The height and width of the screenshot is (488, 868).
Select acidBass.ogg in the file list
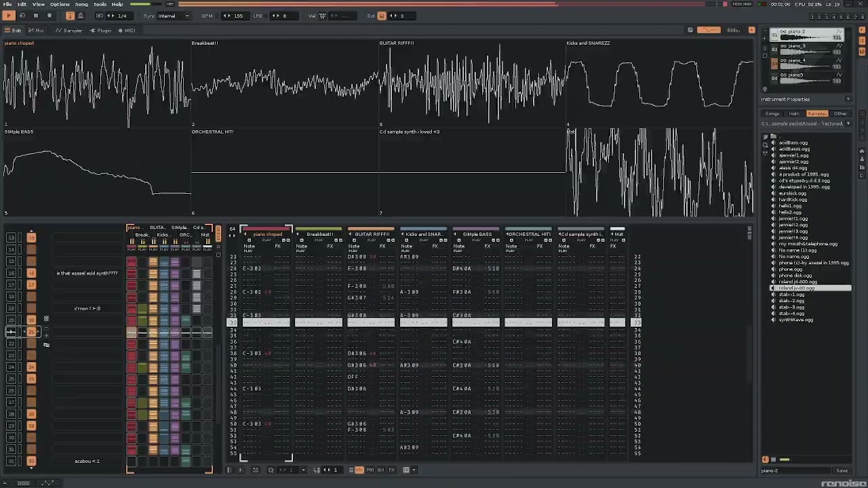point(793,143)
